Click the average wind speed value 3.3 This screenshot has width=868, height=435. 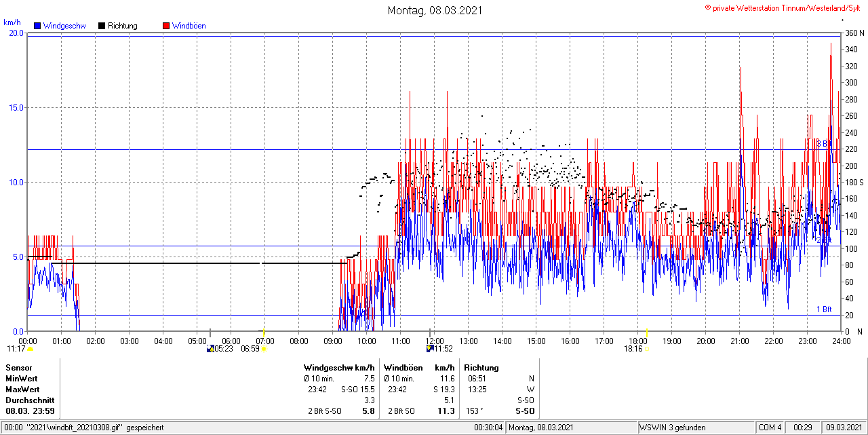click(370, 400)
